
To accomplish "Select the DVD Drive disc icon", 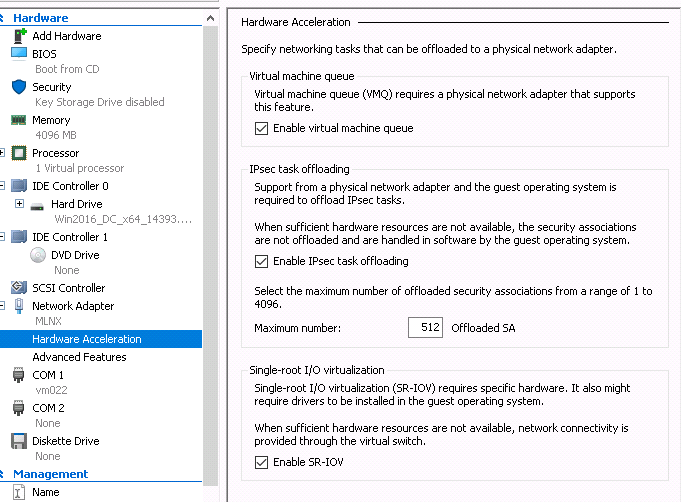I will click(x=37, y=255).
